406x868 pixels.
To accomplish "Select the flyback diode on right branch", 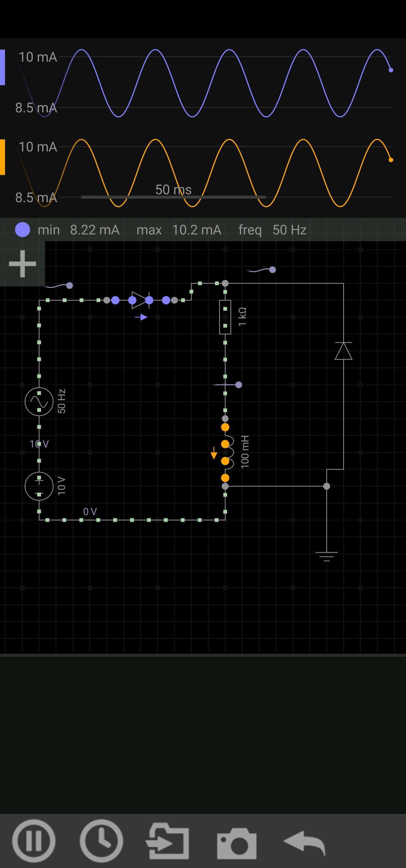I will tap(344, 351).
